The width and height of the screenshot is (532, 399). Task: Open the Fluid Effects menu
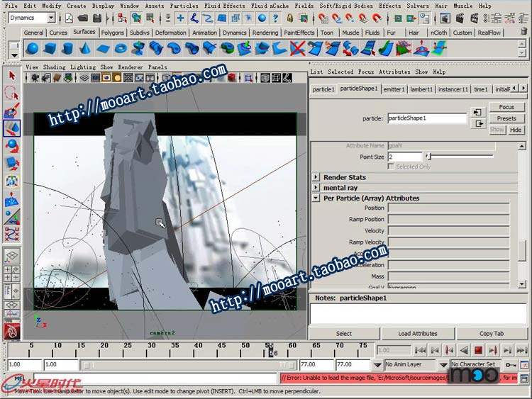pos(224,6)
